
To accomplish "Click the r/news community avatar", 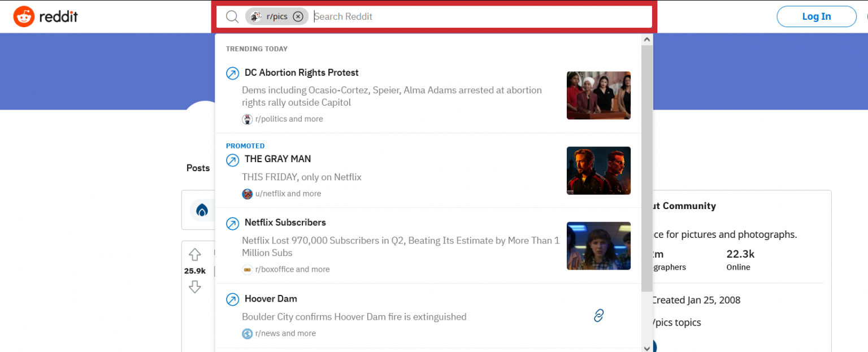I will tap(247, 333).
